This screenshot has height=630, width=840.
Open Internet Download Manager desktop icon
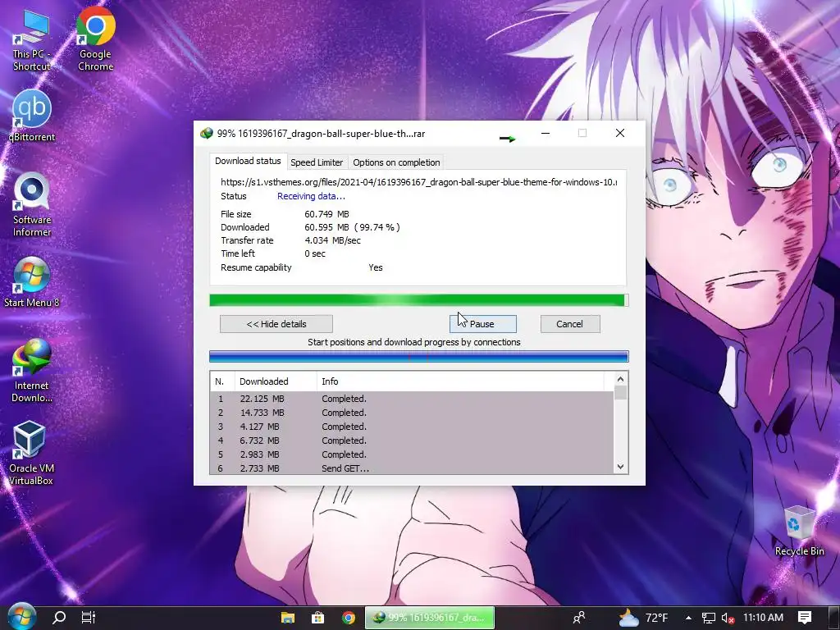click(x=32, y=371)
